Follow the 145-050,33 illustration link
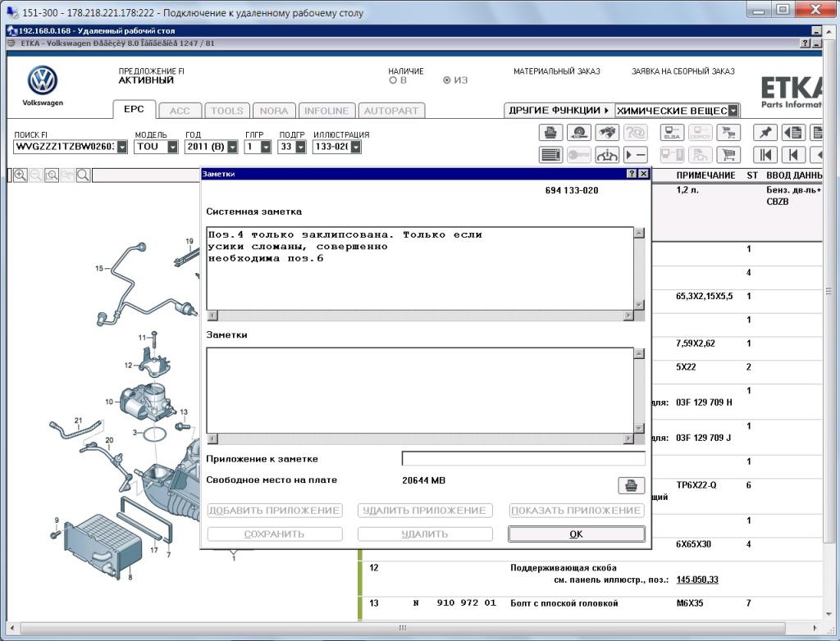 click(x=697, y=580)
